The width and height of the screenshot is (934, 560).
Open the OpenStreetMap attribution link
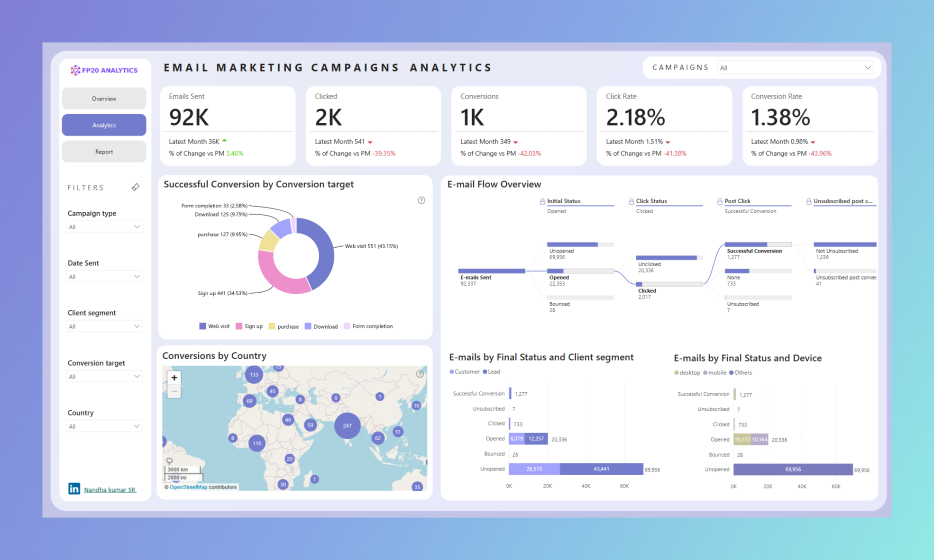188,487
